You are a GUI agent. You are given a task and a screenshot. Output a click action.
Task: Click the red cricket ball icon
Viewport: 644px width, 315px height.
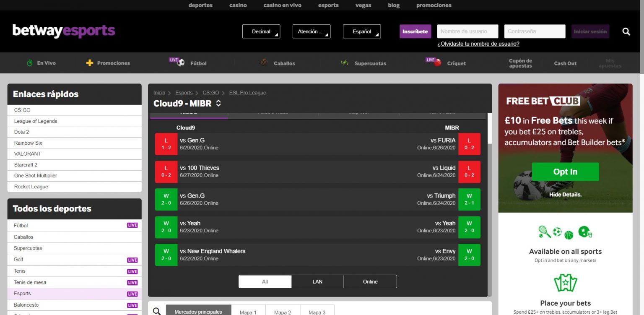click(x=438, y=63)
